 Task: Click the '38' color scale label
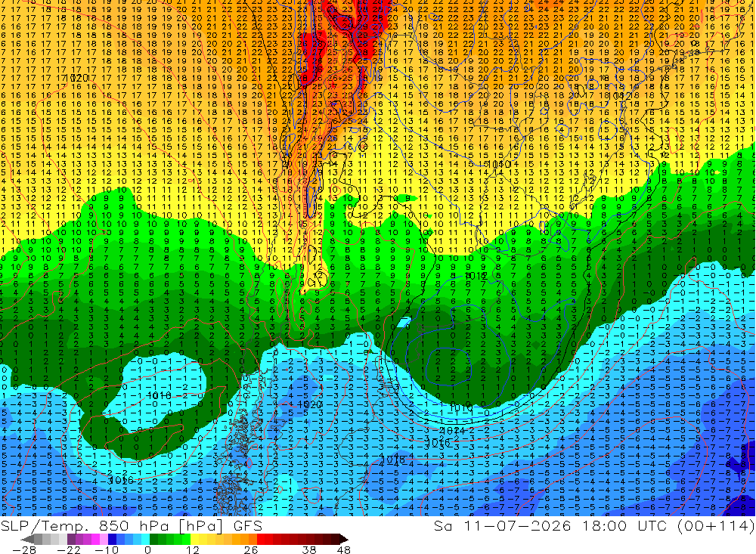(x=309, y=549)
